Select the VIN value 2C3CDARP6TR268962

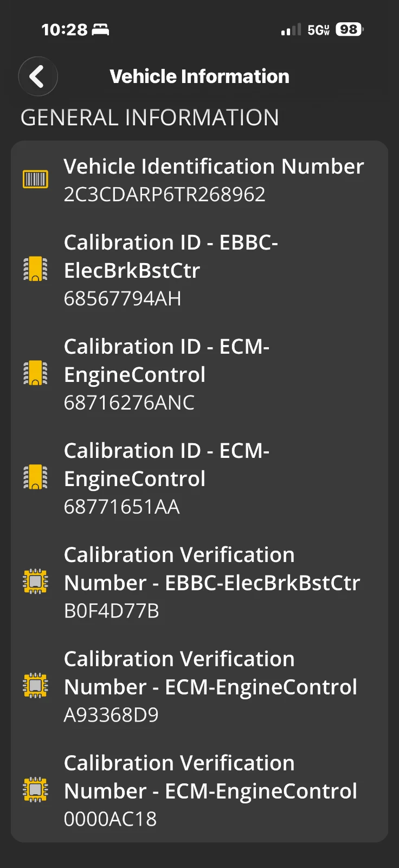pos(165,194)
